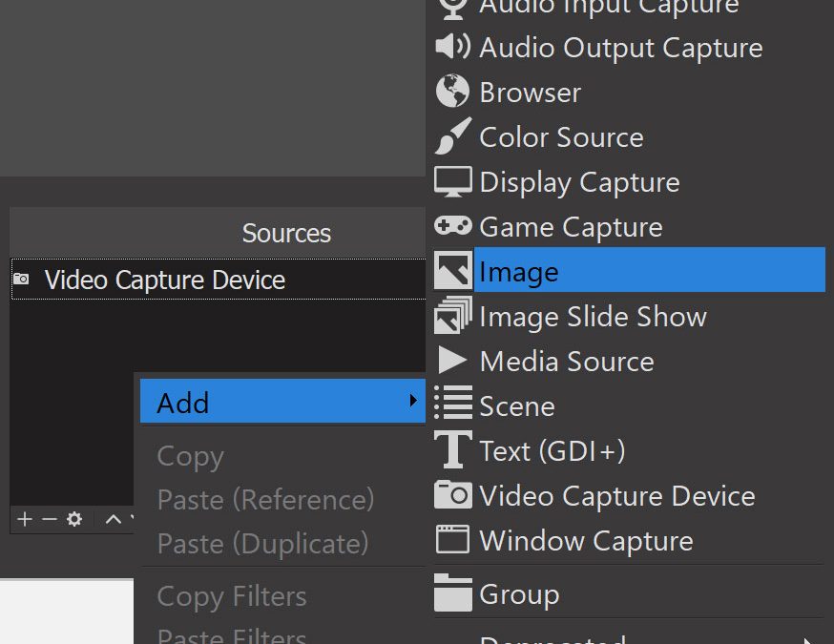
Task: Select Group in the add source menu
Action: [519, 594]
